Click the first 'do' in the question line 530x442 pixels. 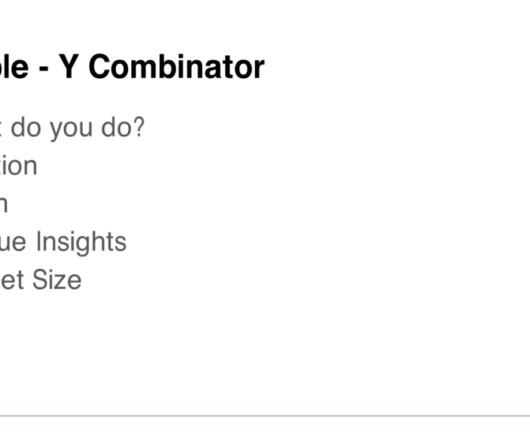coord(26,127)
